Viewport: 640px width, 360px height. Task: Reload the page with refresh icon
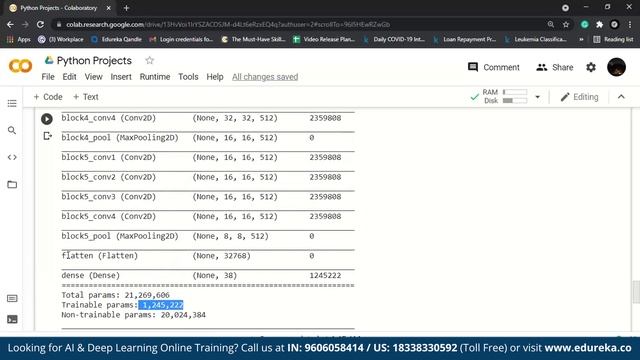point(40,24)
